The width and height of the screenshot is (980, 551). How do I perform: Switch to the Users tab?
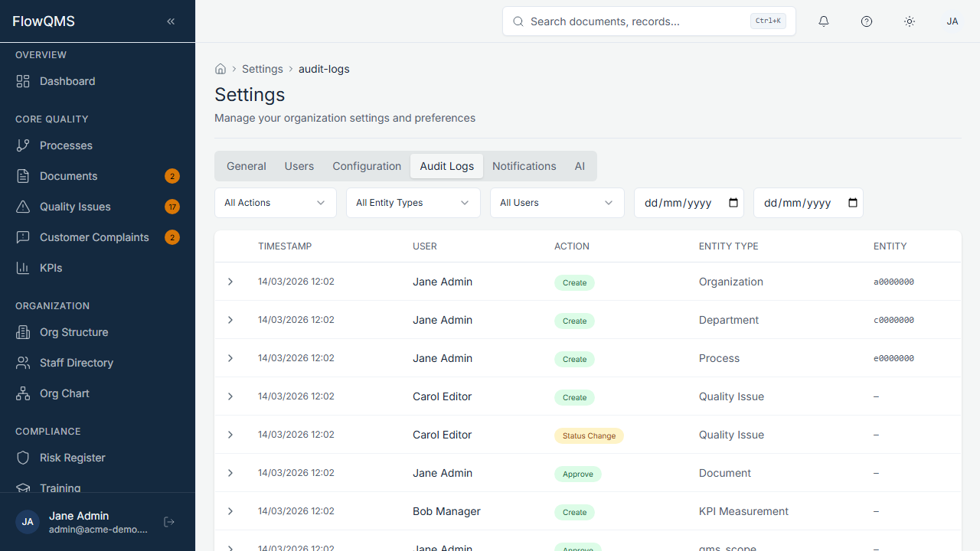(299, 166)
